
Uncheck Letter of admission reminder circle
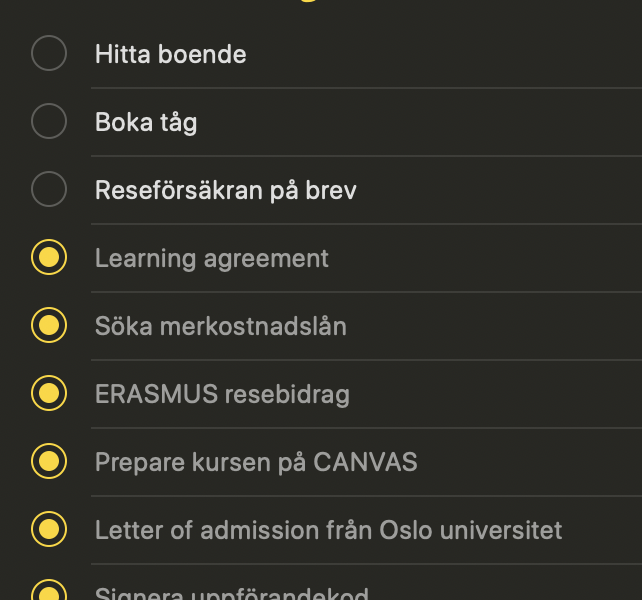click(x=49, y=529)
